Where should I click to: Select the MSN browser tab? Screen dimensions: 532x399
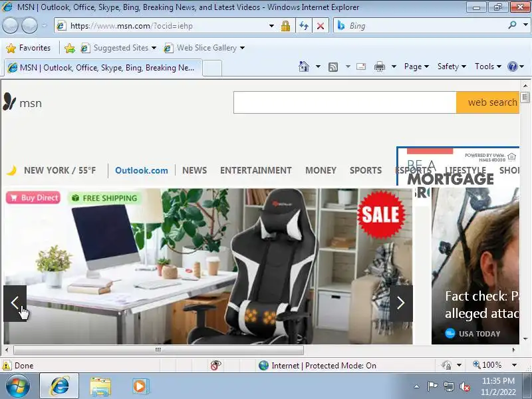tap(103, 68)
